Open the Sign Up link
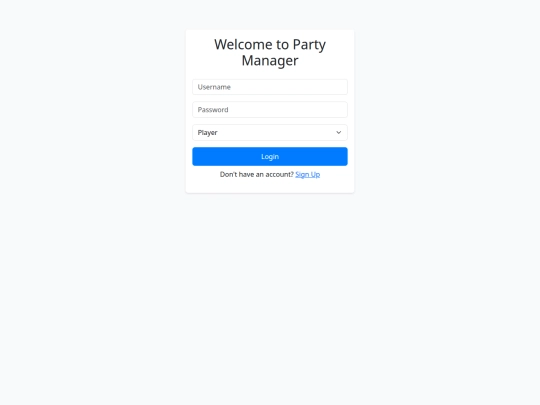540x405 pixels. click(x=308, y=175)
